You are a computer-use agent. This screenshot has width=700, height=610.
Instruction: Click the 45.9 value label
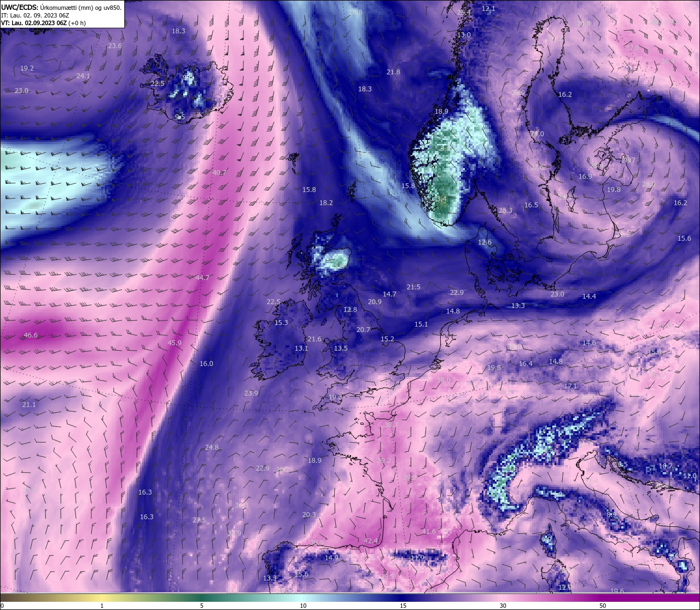tap(174, 343)
